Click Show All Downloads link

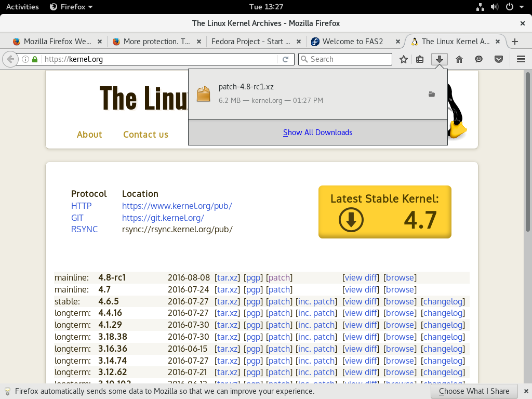point(317,132)
